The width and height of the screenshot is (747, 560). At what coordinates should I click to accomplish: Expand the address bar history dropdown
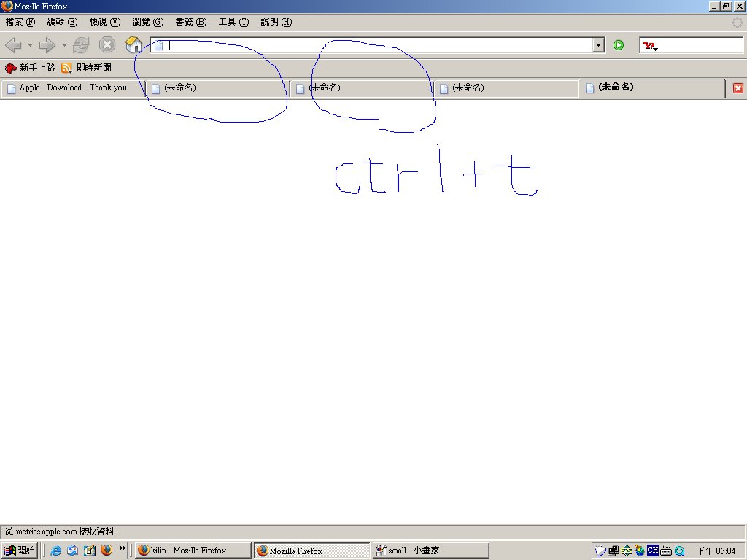point(599,45)
